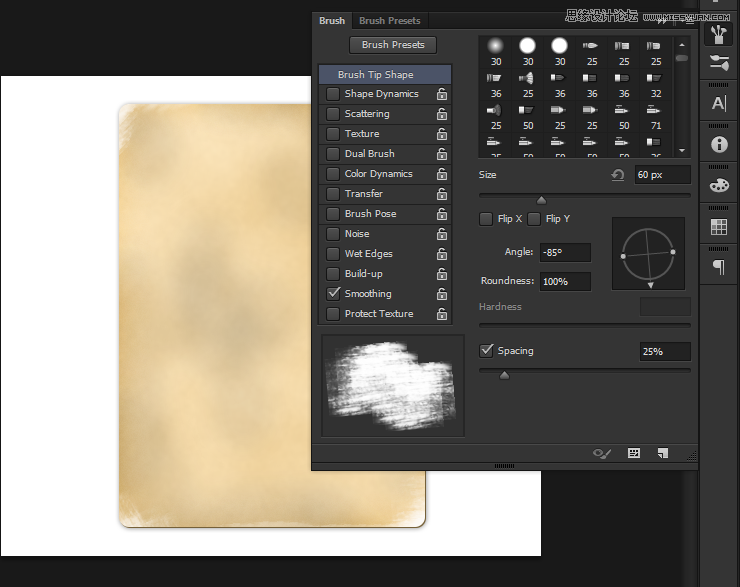Open the Info panel icon
Screen dimensions: 740x587
click(718, 145)
